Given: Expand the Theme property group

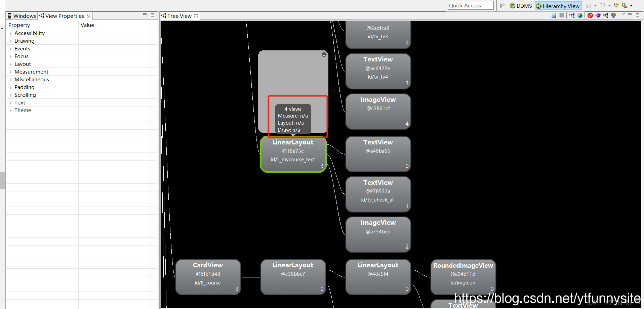Looking at the screenshot, I should coord(10,111).
